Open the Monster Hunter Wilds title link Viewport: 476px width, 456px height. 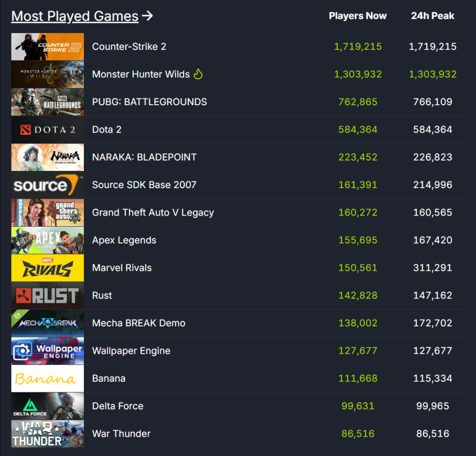click(x=141, y=74)
